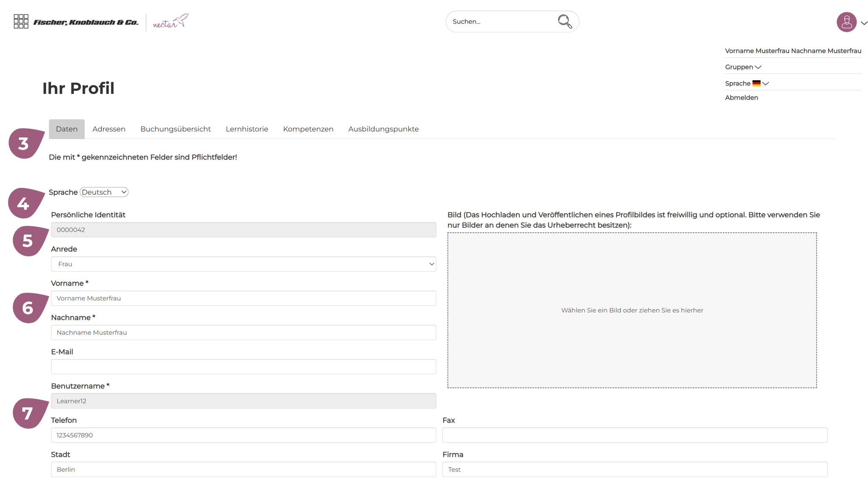
Task: Click the Abmelden link
Action: (x=741, y=98)
